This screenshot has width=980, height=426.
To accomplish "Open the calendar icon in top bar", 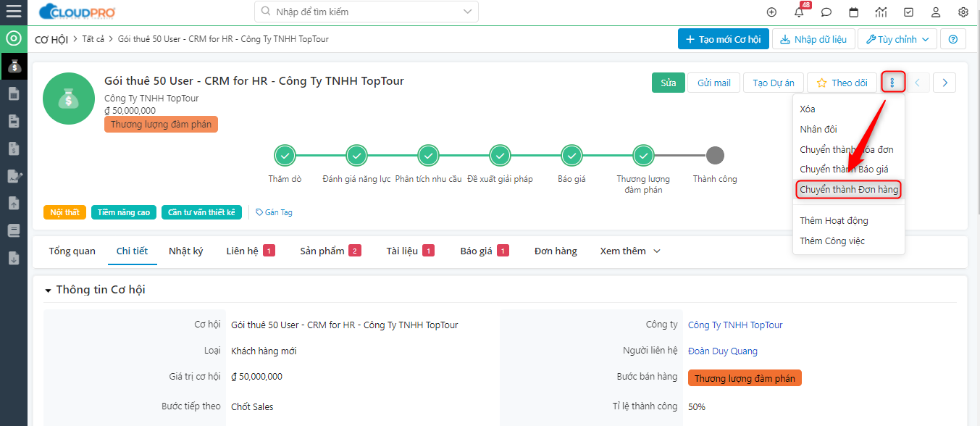I will click(x=854, y=12).
